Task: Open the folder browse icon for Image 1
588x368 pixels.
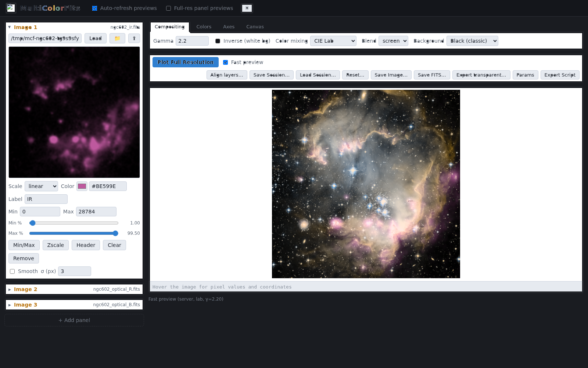Action: pos(117,38)
